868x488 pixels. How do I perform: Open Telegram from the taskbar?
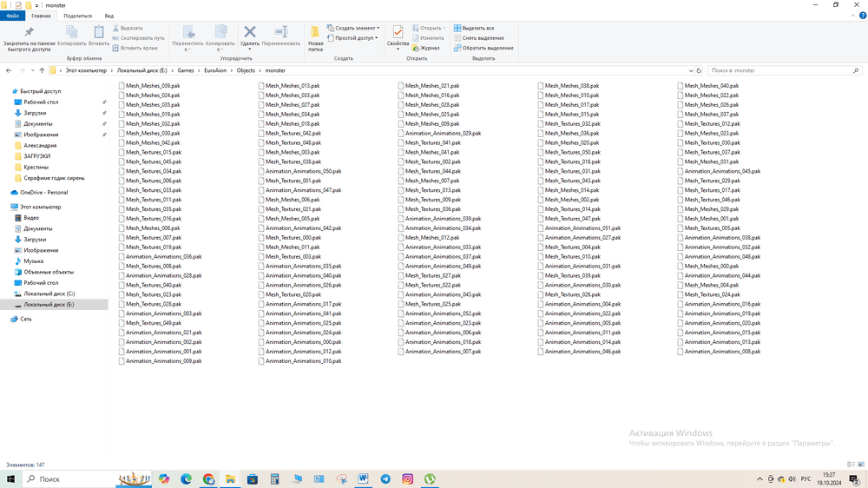(x=385, y=478)
